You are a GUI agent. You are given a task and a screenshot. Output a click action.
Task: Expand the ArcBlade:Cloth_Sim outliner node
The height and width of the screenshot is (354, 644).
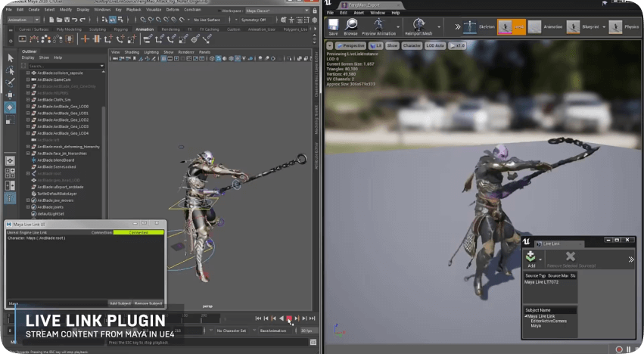coord(28,100)
